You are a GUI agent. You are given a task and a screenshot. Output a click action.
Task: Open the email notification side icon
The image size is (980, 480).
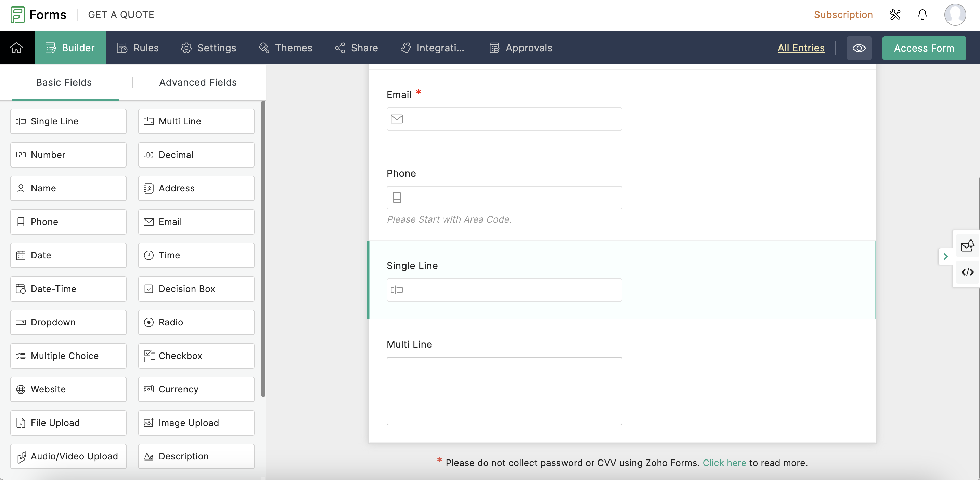967,245
